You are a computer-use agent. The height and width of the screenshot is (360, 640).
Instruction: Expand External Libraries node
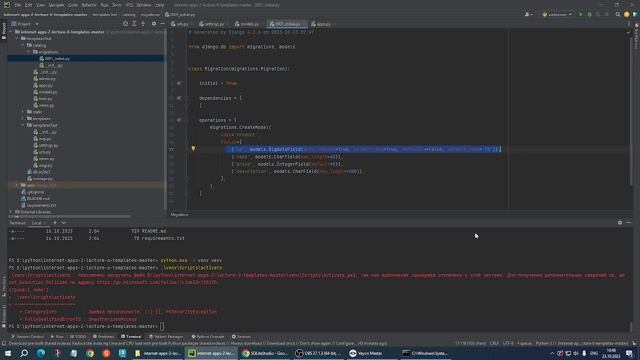pos(11,212)
